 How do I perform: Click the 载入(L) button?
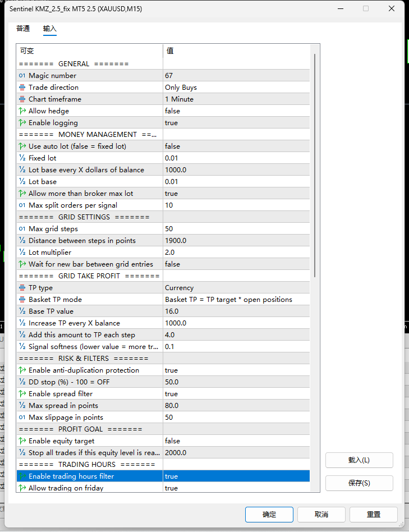click(359, 460)
